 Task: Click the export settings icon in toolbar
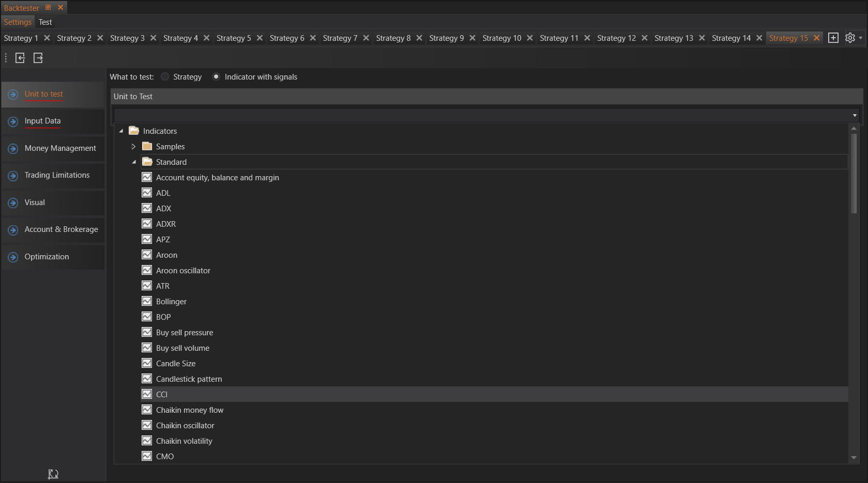(x=38, y=58)
